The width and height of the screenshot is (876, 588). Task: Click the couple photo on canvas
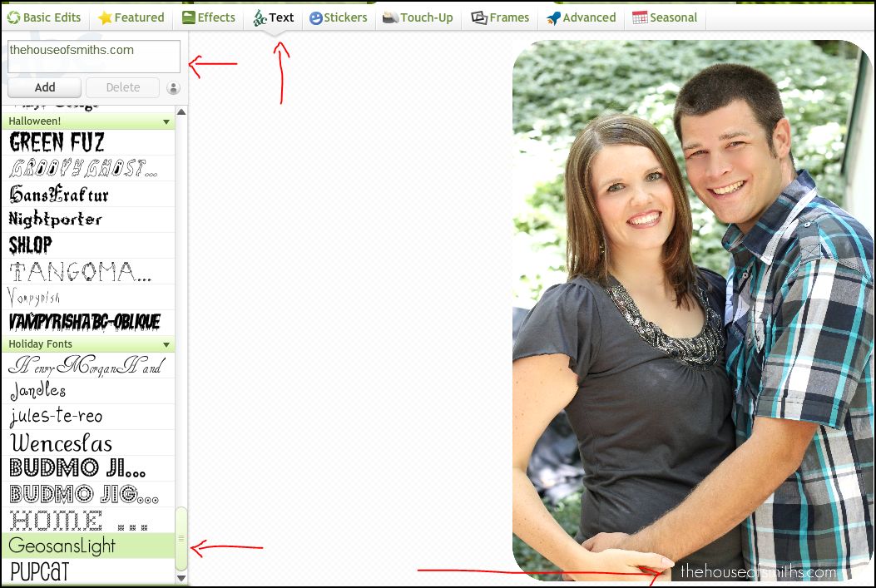pos(692,310)
